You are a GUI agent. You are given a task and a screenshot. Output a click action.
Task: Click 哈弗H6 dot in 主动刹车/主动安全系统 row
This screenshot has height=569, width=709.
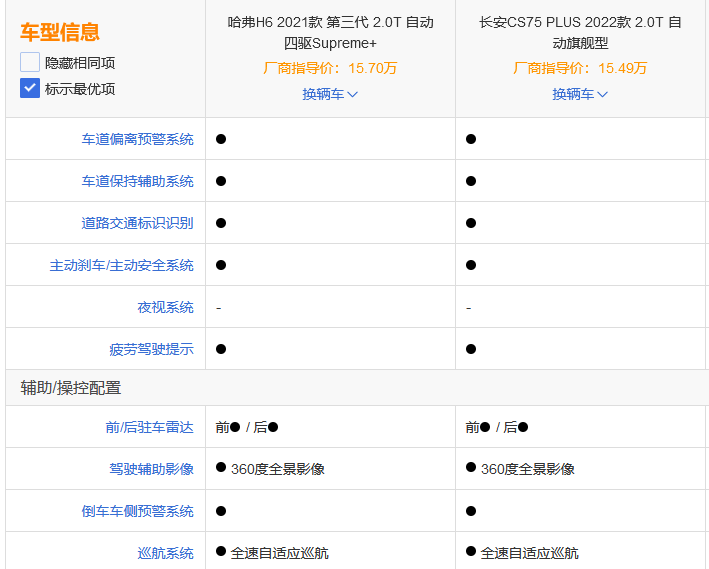click(221, 265)
